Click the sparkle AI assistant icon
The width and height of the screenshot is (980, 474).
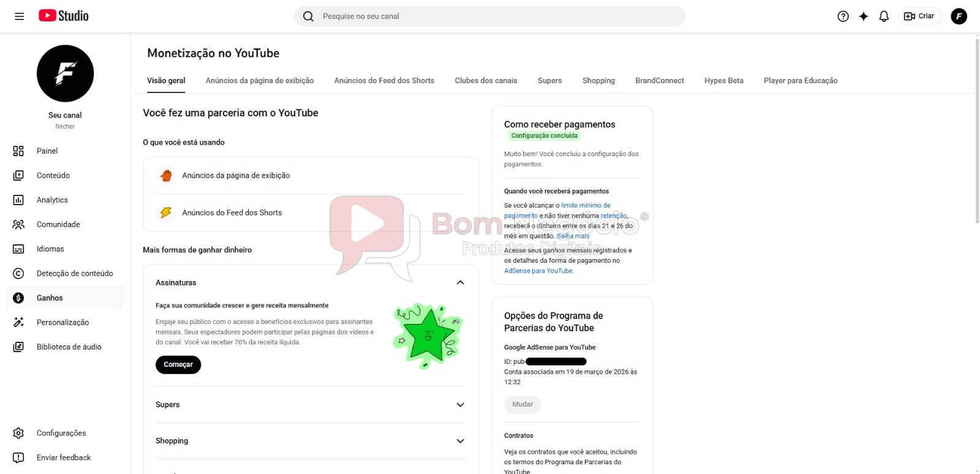[x=864, y=17]
